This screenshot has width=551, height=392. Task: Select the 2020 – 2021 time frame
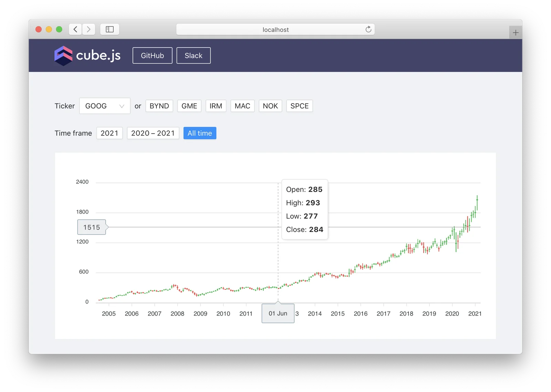click(x=153, y=133)
